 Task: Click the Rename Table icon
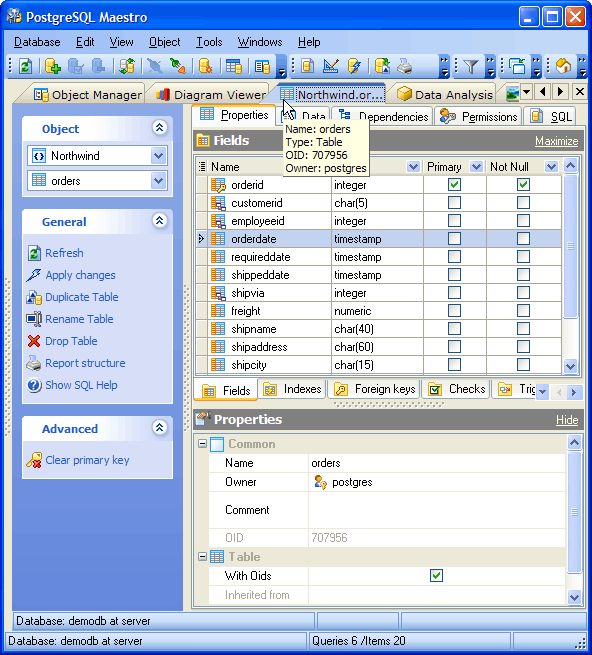point(34,319)
